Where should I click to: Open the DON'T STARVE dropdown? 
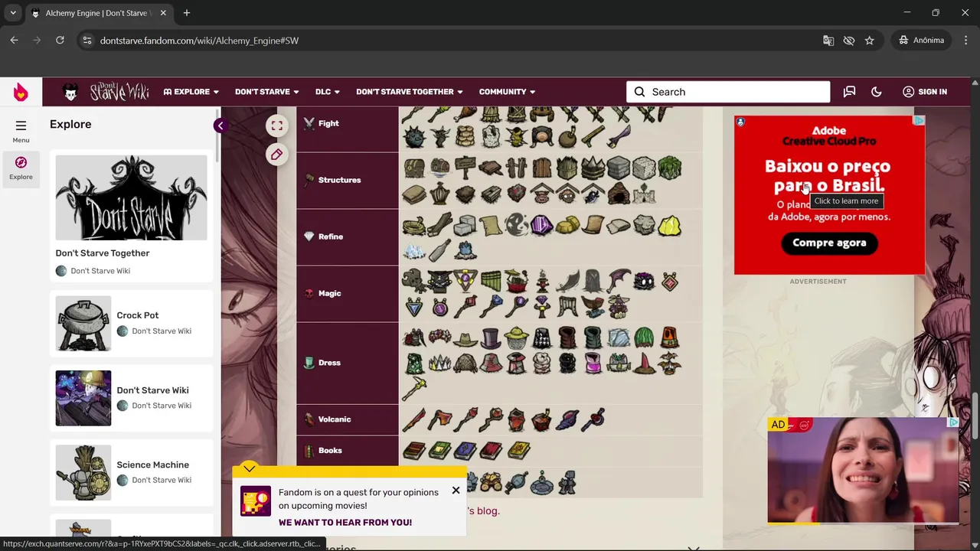[x=267, y=92]
